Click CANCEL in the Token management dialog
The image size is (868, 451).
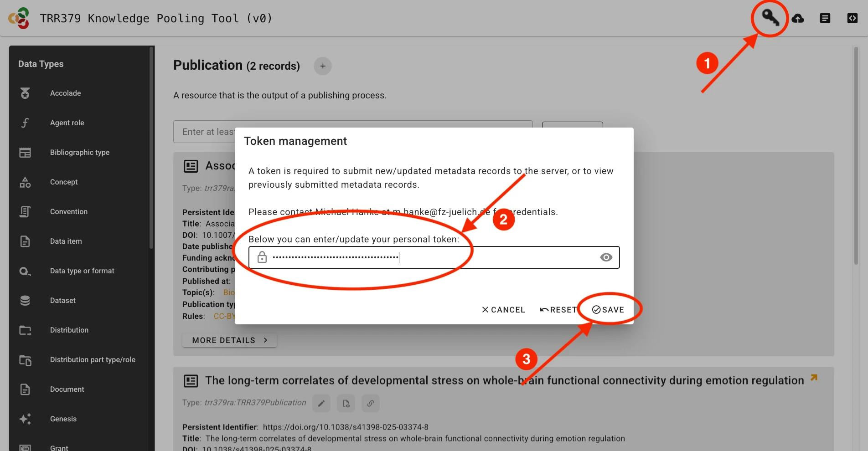click(x=503, y=309)
